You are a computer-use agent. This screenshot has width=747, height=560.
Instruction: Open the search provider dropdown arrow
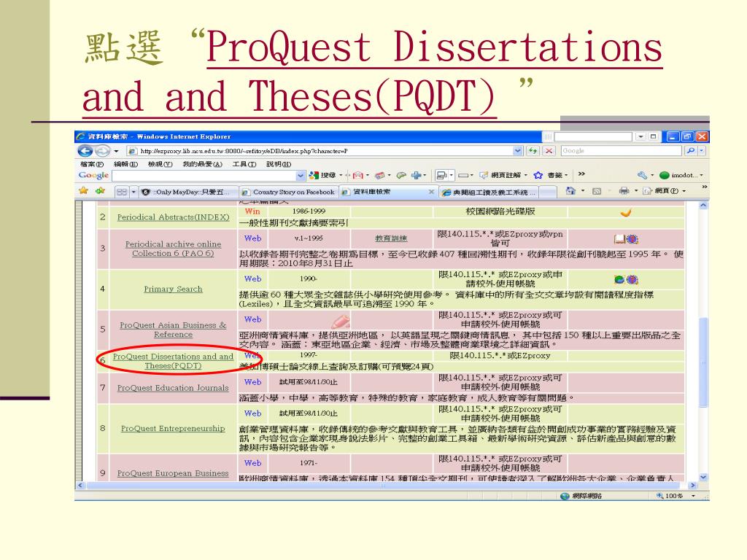click(x=701, y=150)
